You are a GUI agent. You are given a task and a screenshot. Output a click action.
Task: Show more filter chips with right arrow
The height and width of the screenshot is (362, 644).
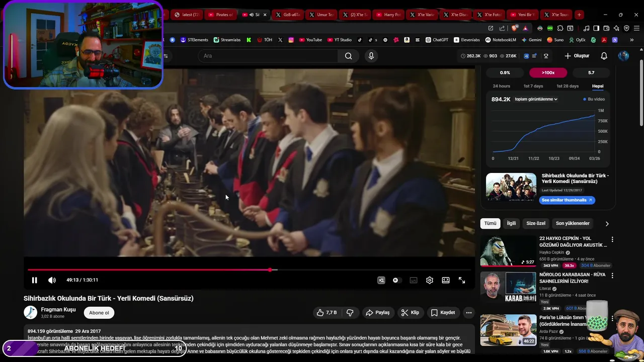[x=607, y=224]
